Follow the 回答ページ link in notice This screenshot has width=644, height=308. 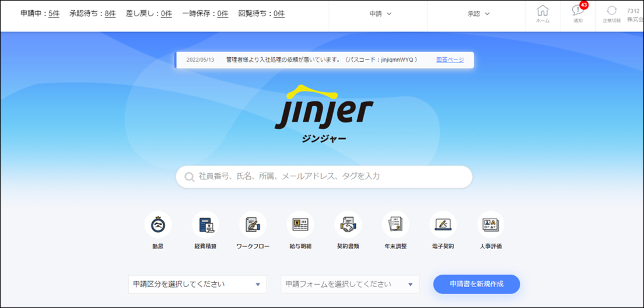(x=450, y=60)
